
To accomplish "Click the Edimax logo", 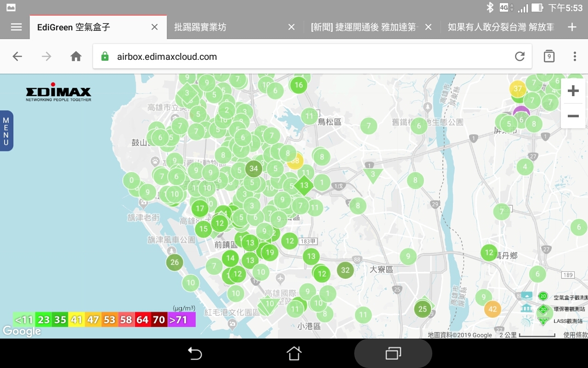I will [58, 92].
